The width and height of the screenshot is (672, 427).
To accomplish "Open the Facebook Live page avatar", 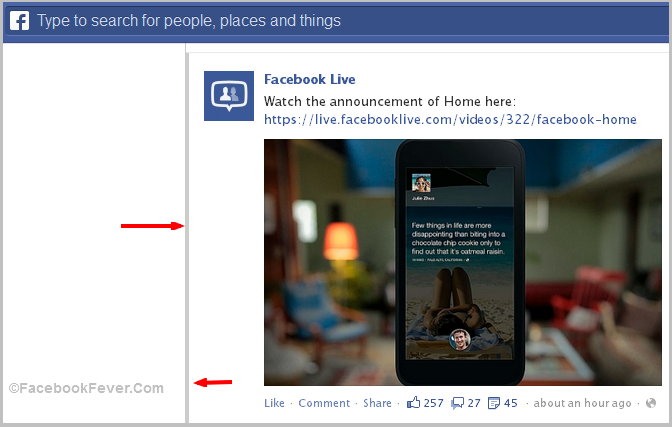I will coord(229,96).
